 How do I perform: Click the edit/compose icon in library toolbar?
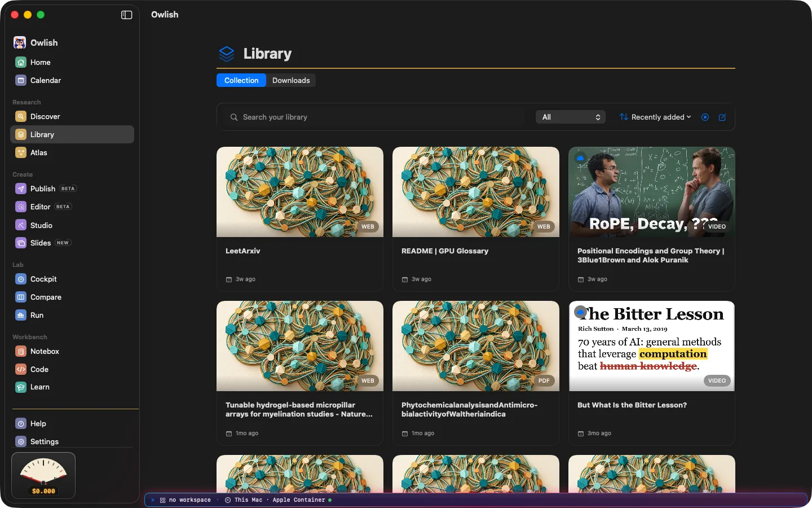pos(722,117)
